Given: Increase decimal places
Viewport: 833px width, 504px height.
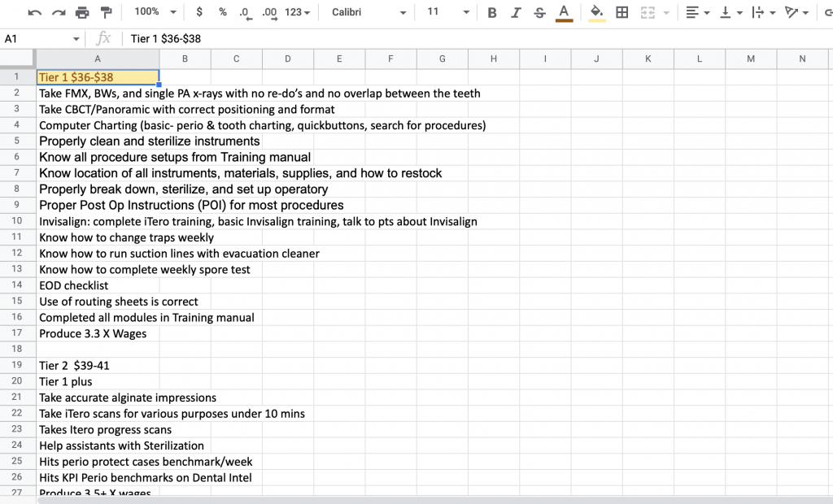Looking at the screenshot, I should [270, 12].
